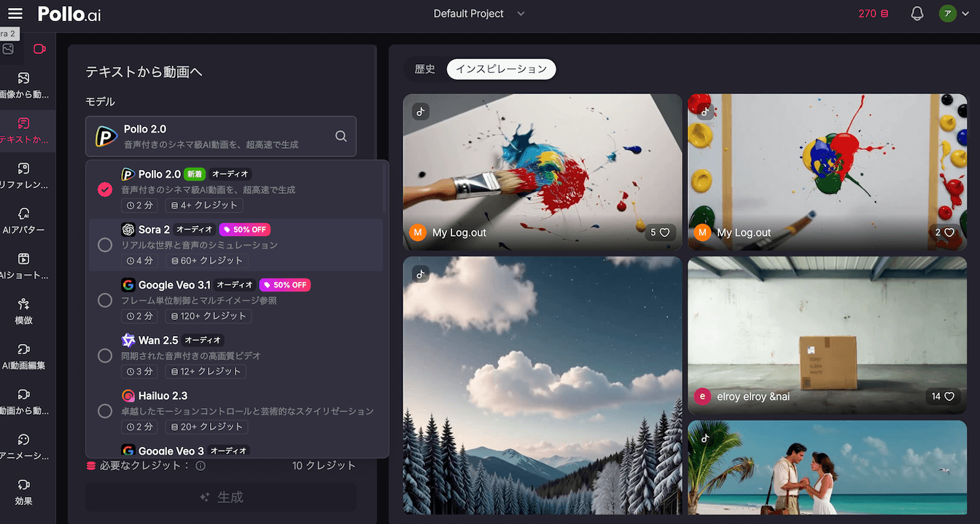Open the AI動画編集 sidebar tool

click(23, 356)
